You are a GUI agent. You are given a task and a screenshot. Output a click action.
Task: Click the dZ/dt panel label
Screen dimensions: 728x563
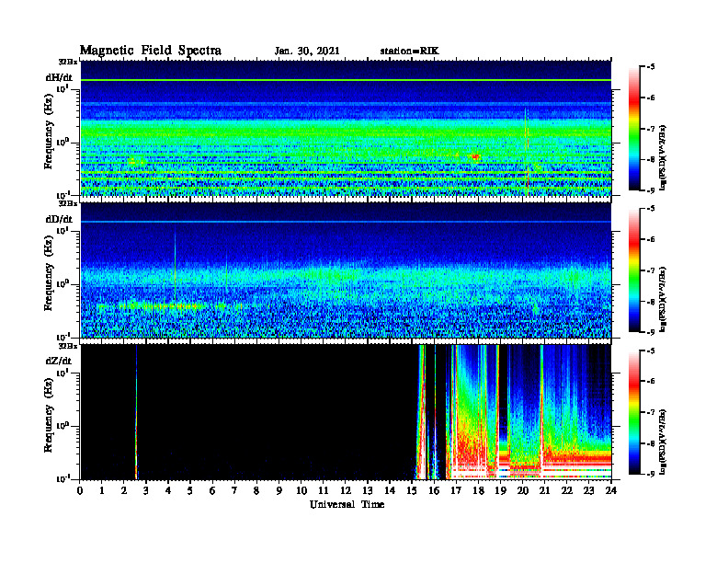59,361
